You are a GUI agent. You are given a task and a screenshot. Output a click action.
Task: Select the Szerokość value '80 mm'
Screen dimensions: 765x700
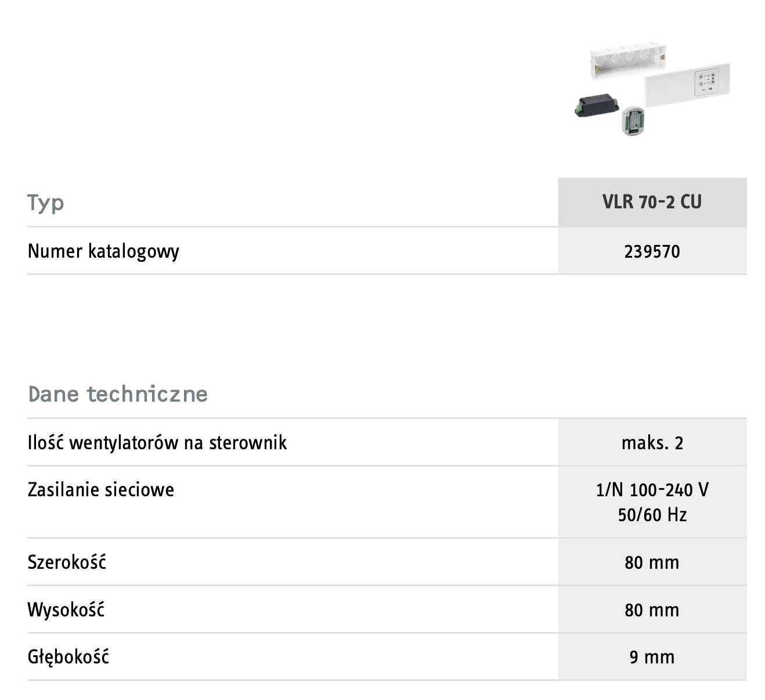click(652, 562)
